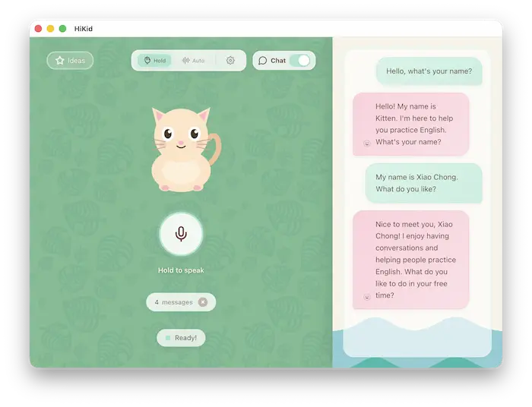Screen dimensions: 532x407
Task: Maximize the window with green button
Action: pyautogui.click(x=62, y=29)
